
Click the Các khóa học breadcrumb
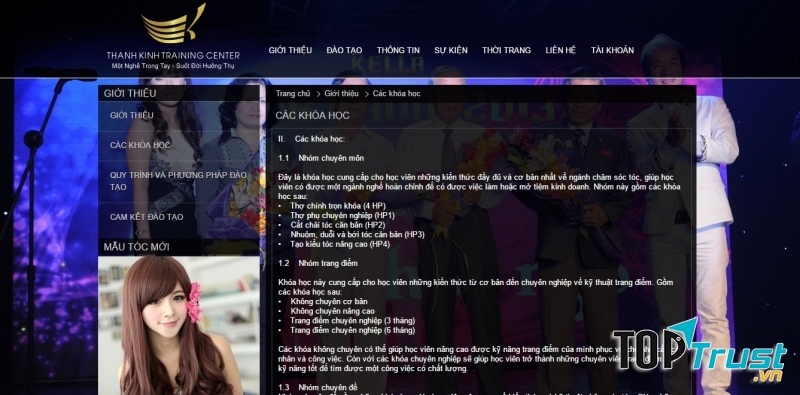coord(396,93)
